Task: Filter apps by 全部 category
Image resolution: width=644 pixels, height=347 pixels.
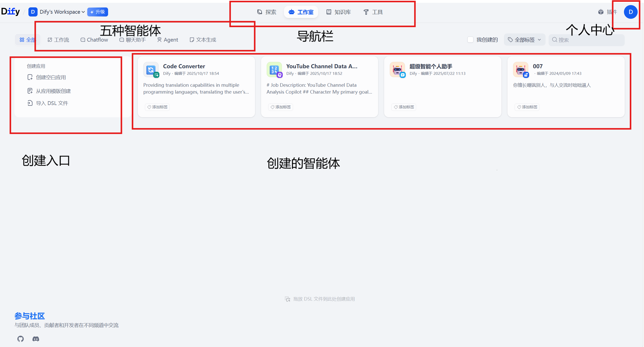Action: click(27, 40)
